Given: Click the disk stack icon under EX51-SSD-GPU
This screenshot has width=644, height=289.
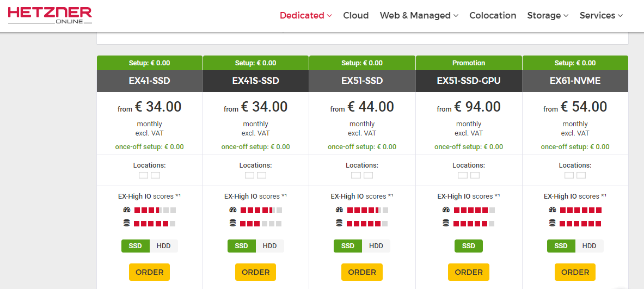Looking at the screenshot, I should tap(446, 223).
